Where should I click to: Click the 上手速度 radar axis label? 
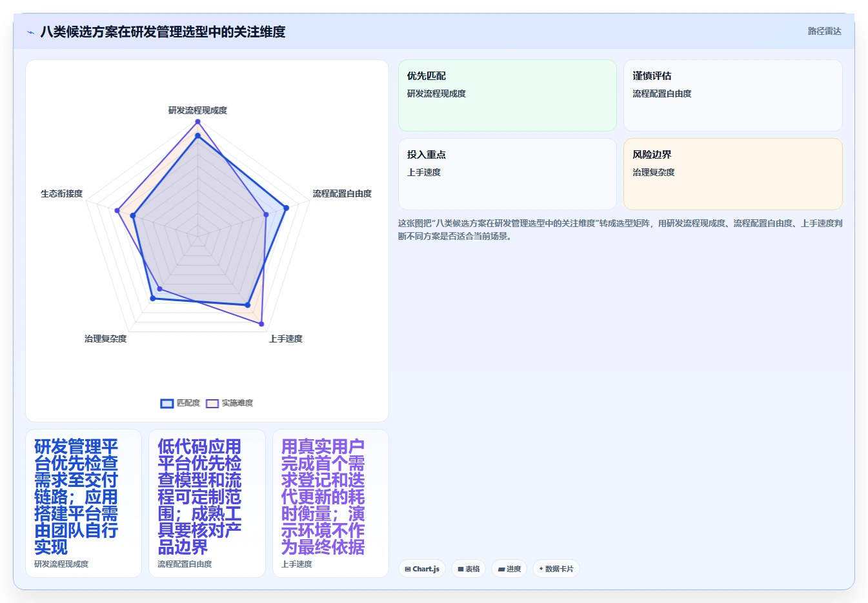(286, 339)
